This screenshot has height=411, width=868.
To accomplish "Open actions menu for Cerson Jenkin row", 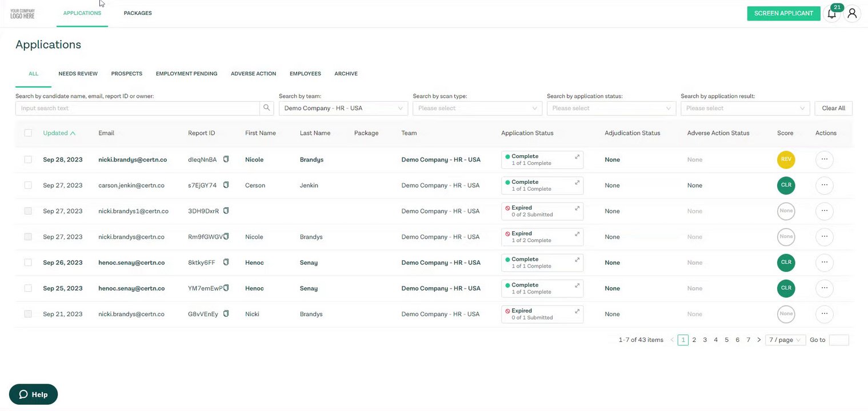I will [x=824, y=185].
